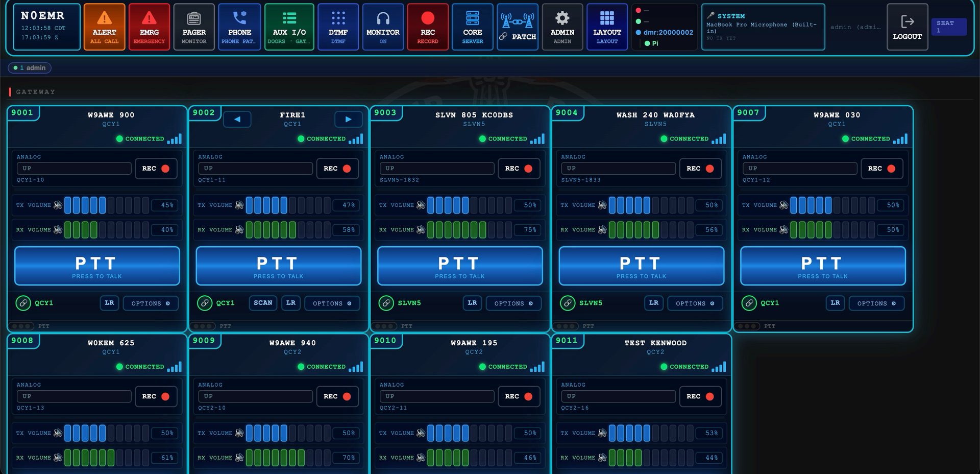Open the Core Server panel
The height and width of the screenshot is (474, 980).
coord(473,27)
